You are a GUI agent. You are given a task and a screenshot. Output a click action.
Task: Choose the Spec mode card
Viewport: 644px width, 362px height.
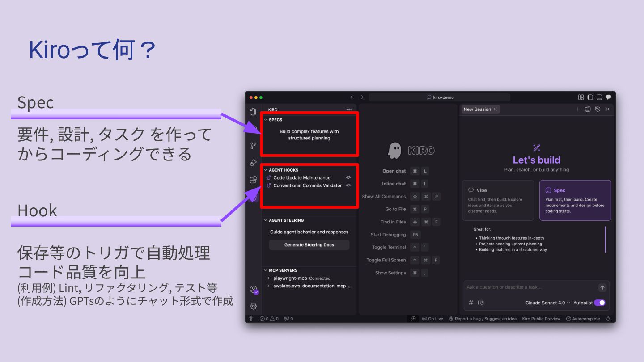click(x=575, y=200)
